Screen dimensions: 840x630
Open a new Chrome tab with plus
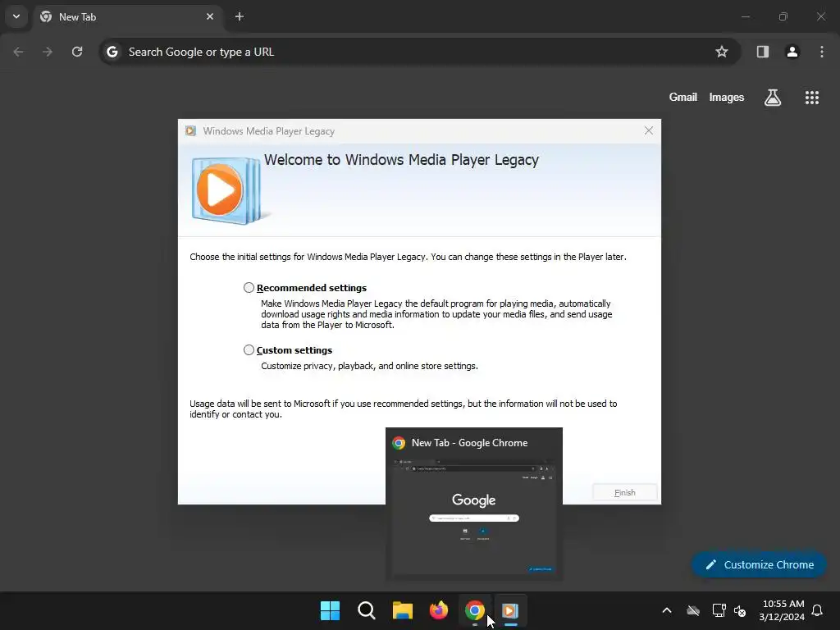[x=240, y=16]
